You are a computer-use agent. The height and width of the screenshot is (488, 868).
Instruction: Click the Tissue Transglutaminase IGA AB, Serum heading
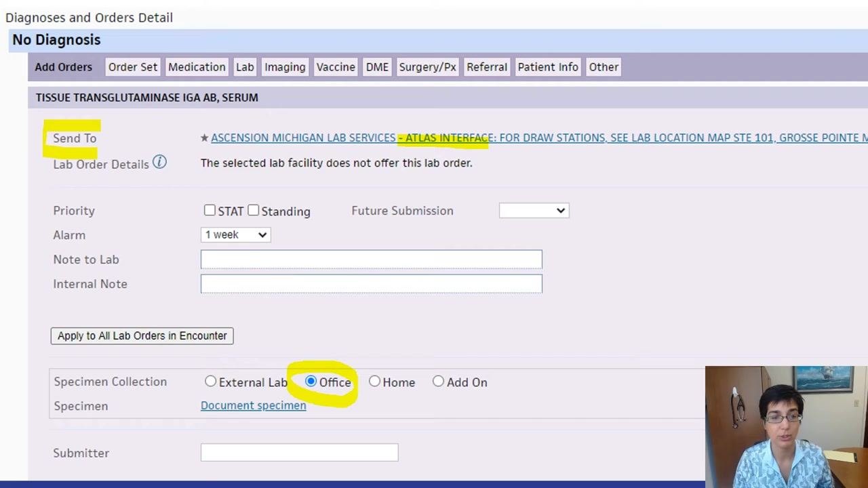tap(147, 98)
